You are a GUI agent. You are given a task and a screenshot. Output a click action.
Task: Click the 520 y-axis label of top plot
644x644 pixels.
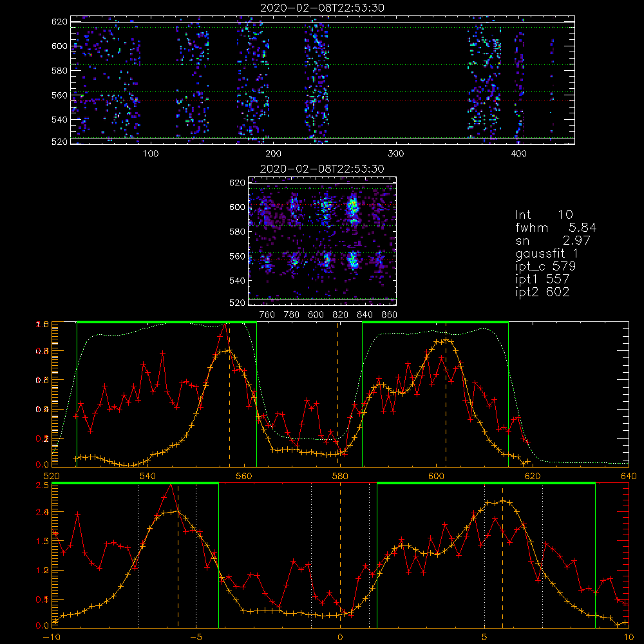click(59, 142)
